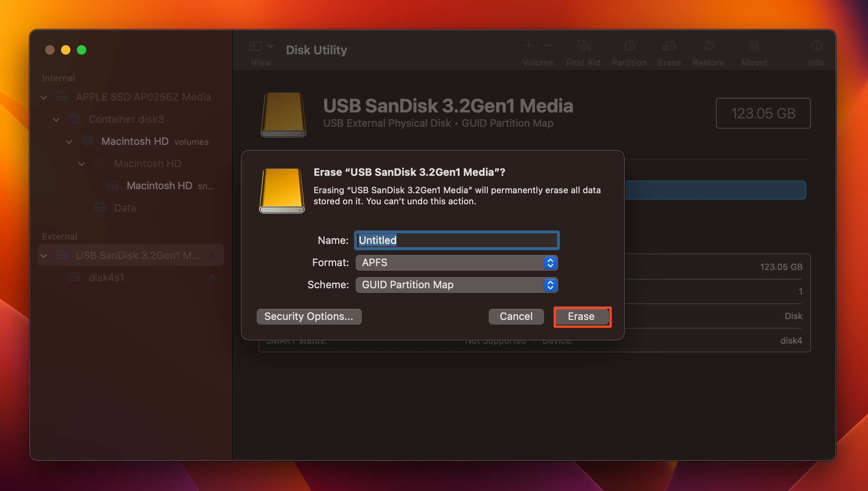Click the Erase button in dialog
Image resolution: width=868 pixels, height=491 pixels.
(x=582, y=317)
